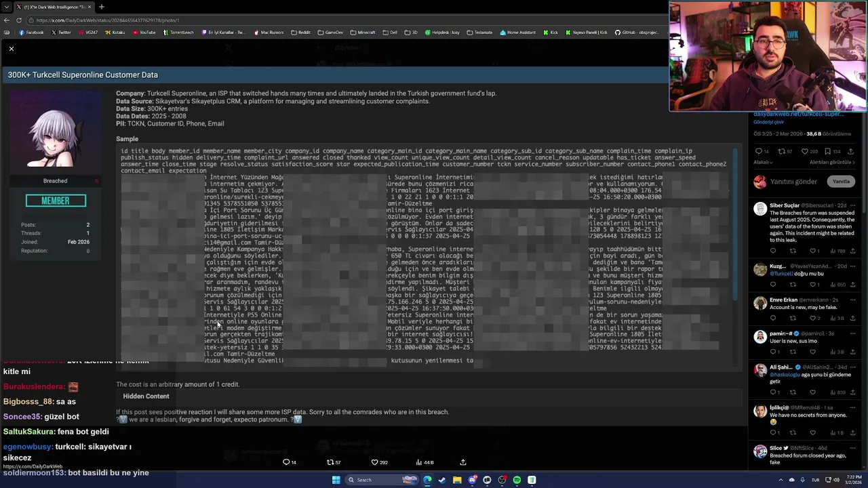Screen dimensions: 868x488
Task: Open the Helpdesk : loky bookmark
Action: 442,33
